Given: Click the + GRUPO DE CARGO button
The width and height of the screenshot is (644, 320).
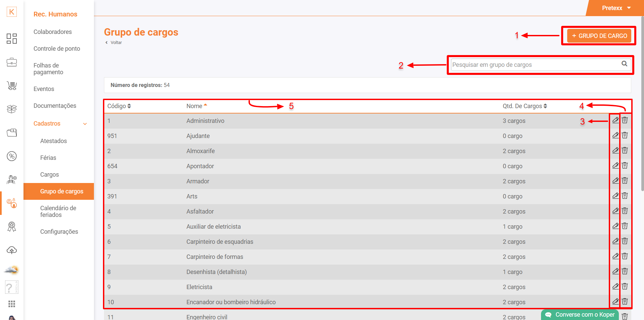Looking at the screenshot, I should (599, 36).
